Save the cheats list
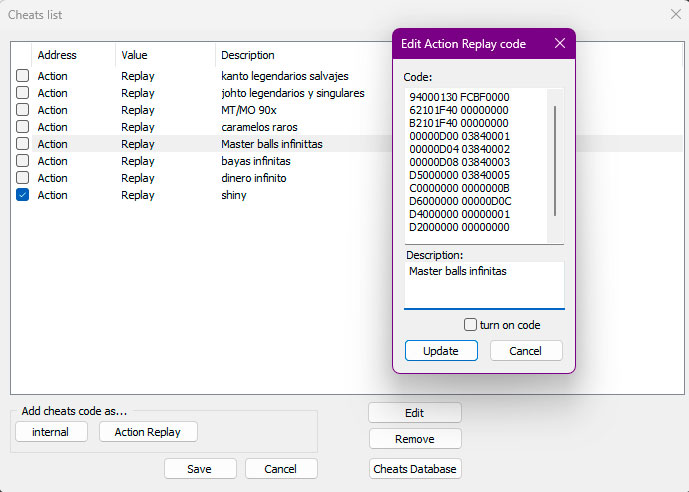This screenshot has width=689, height=492. coord(200,469)
